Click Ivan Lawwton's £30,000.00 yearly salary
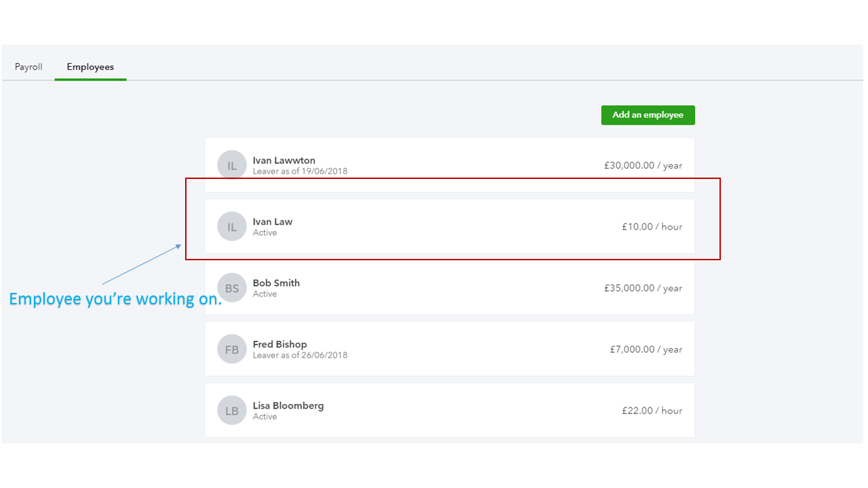 (x=643, y=165)
